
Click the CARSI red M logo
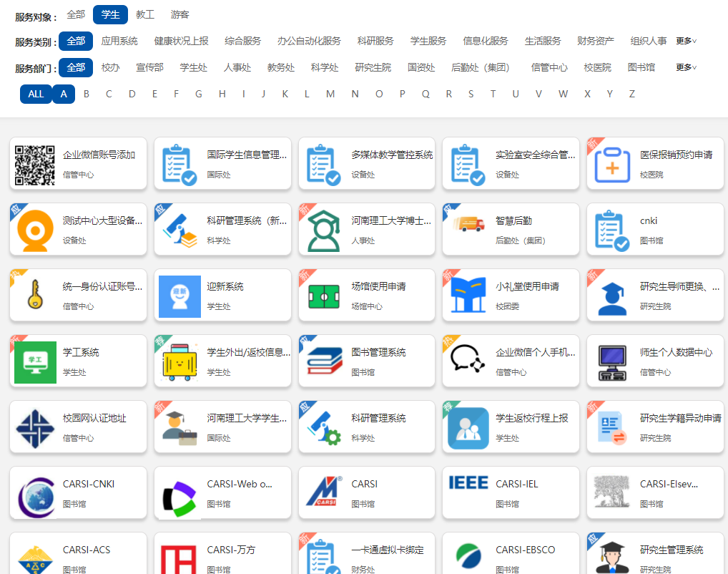point(325,491)
